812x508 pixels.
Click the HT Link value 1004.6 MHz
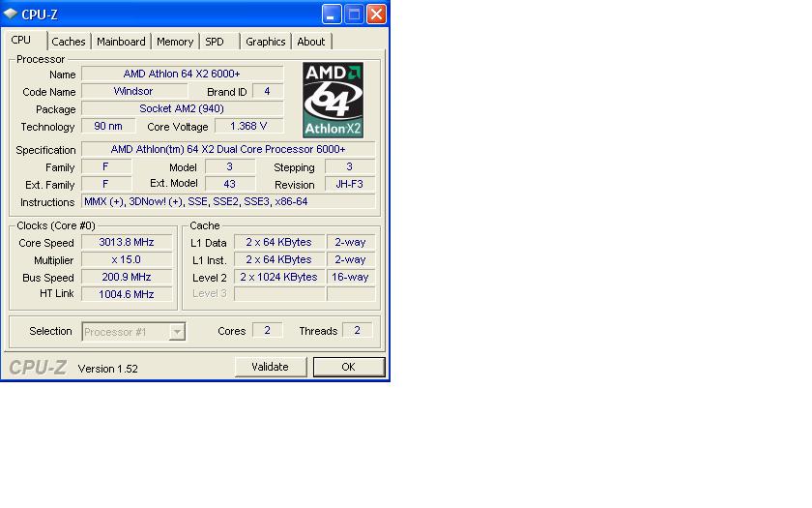pos(127,294)
